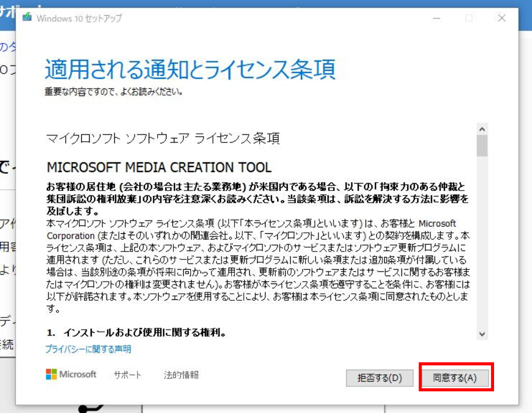532x413 pixels.
Task: Click the 同意する(A) accept button
Action: (x=455, y=378)
